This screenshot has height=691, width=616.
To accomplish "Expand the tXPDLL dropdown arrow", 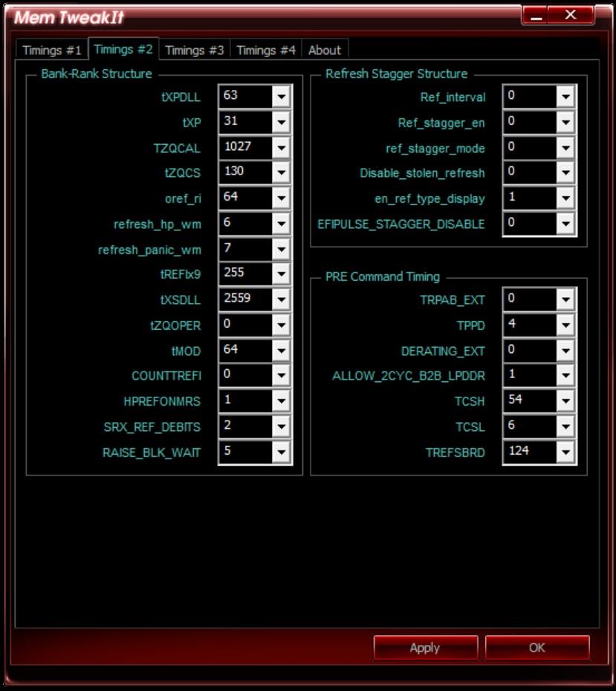I will click(x=281, y=97).
